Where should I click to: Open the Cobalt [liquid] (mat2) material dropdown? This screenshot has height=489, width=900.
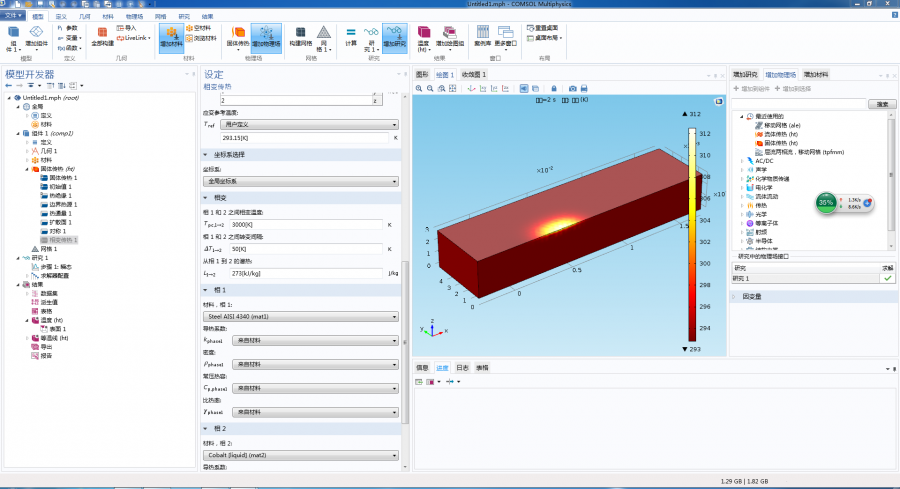(301, 455)
